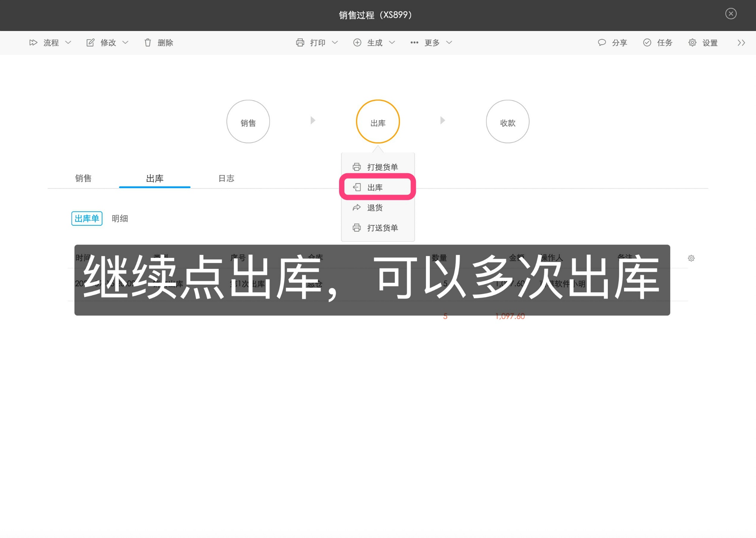Screen dimensions: 756x538
Task: Click the 生成 label in the toolbar
Action: (375, 43)
